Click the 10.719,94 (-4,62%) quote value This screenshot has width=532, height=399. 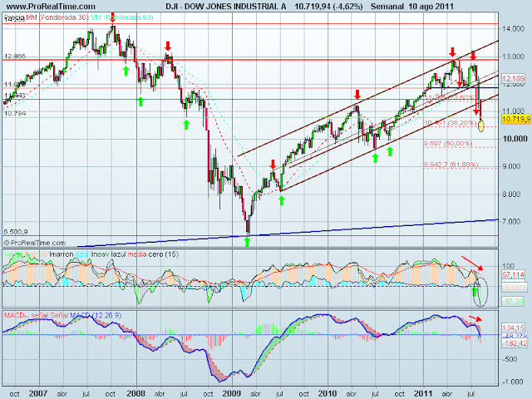(x=328, y=6)
